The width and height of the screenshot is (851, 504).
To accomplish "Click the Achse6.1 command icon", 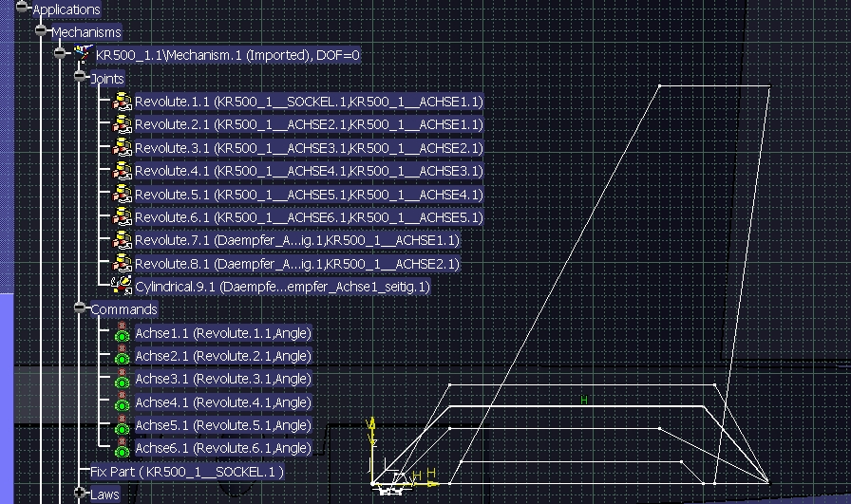I will point(123,448).
